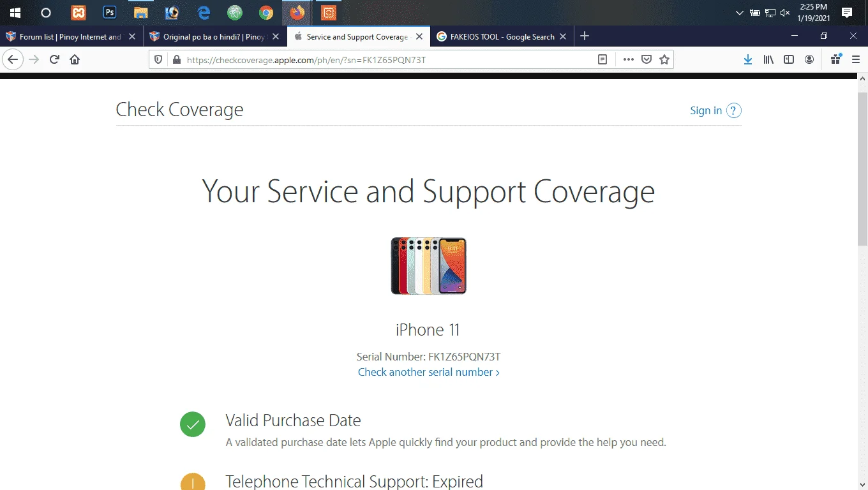Open Firefox hamburger menu
The height and width of the screenshot is (490, 868).
pyautogui.click(x=856, y=59)
